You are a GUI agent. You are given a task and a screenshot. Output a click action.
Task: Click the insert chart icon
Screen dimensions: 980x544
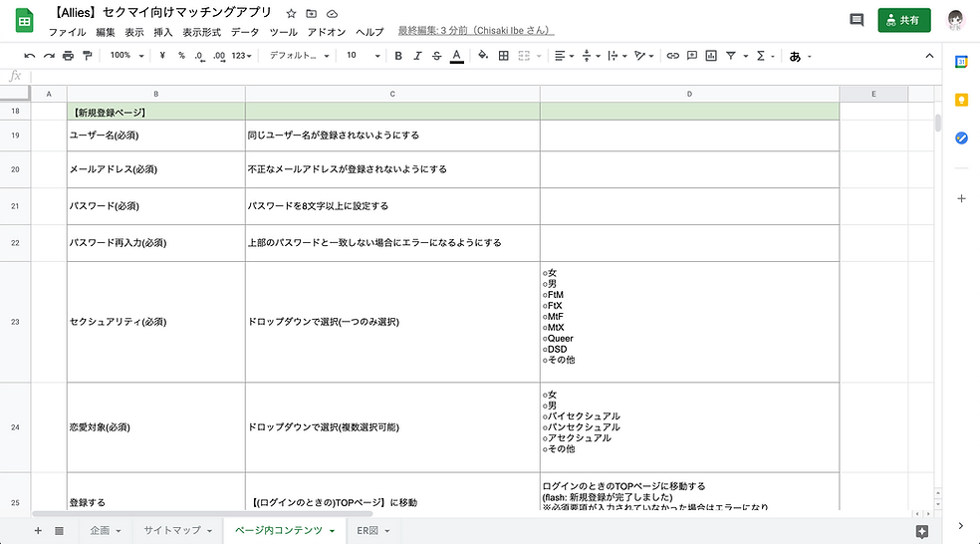[711, 56]
